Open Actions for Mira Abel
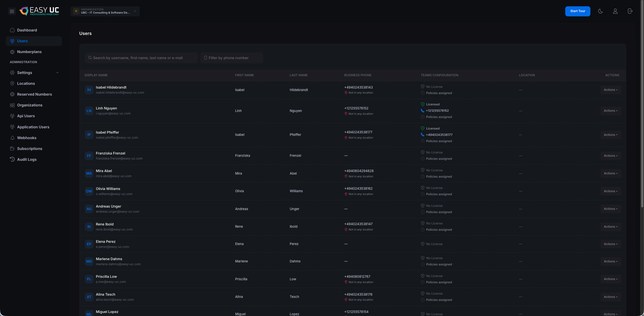 (611, 173)
